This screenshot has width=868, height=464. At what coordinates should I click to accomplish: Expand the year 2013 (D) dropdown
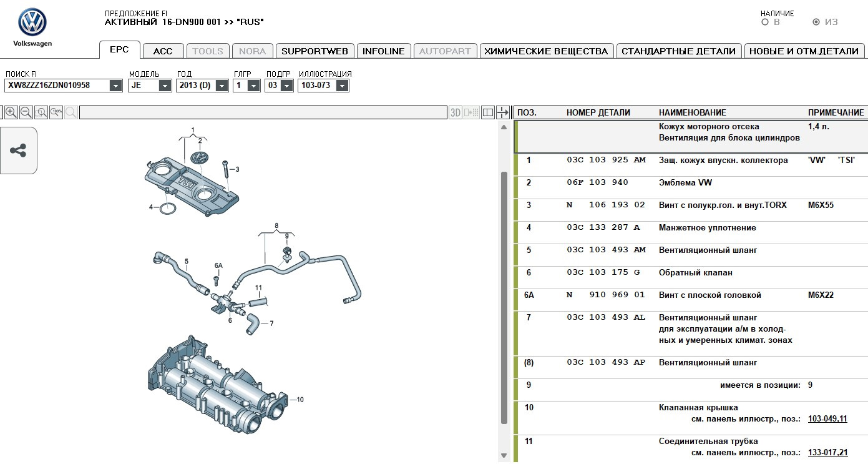click(x=222, y=86)
